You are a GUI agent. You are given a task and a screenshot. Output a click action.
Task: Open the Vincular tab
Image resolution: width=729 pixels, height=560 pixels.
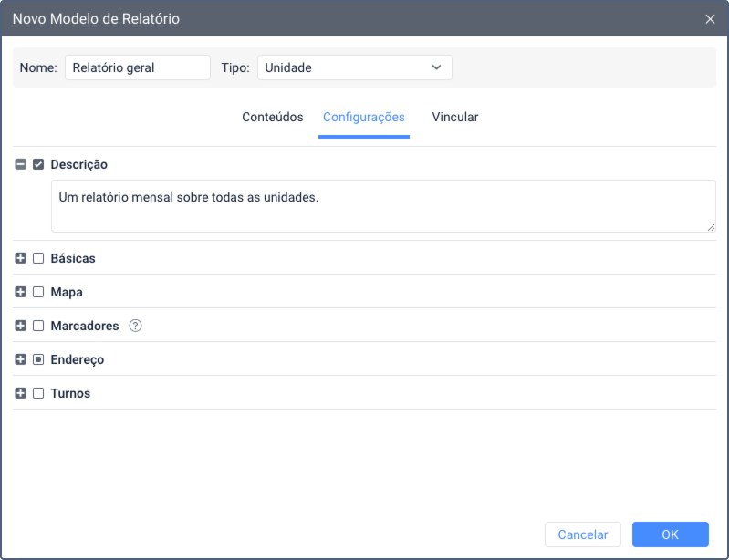455,118
